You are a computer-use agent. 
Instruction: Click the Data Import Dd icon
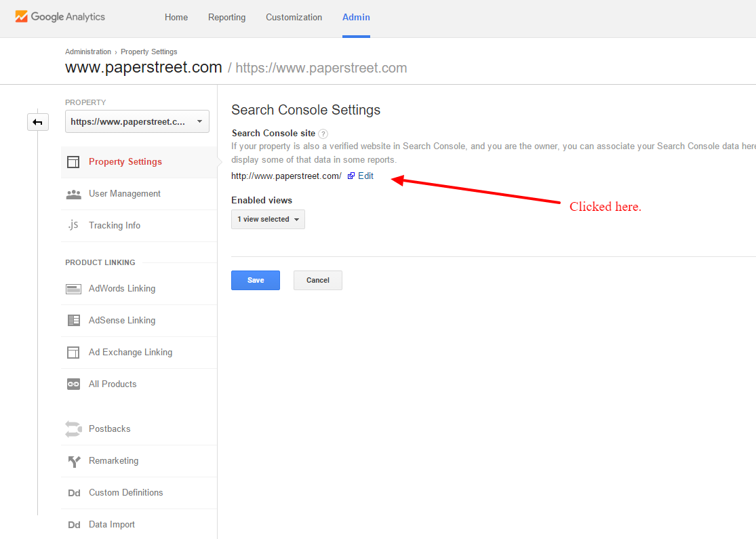tap(74, 525)
